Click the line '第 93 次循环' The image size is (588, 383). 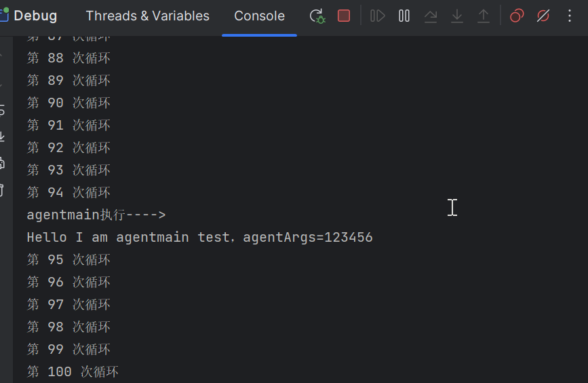[x=68, y=170]
